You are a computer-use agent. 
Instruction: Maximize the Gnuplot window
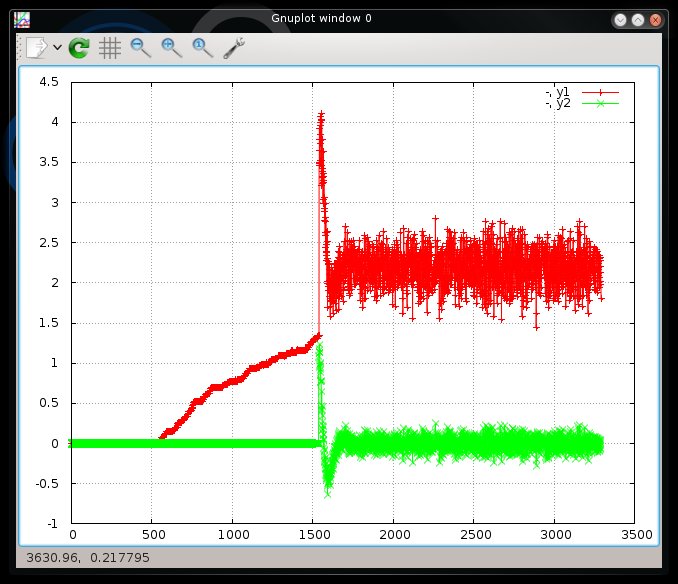click(638, 19)
